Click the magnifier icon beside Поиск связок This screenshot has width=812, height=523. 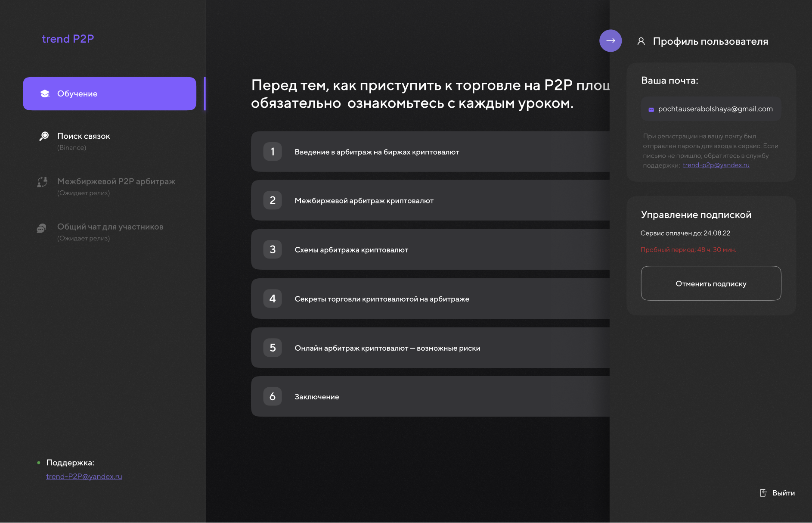click(x=44, y=136)
